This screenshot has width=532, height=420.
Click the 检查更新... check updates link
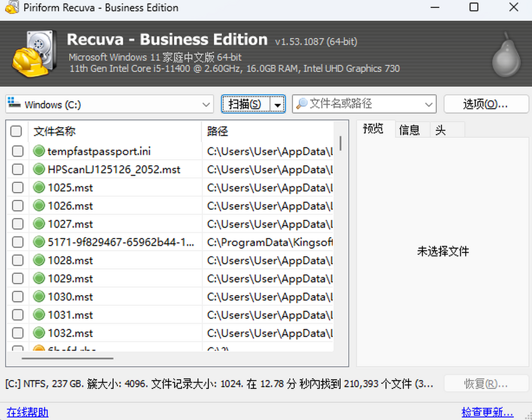click(488, 412)
